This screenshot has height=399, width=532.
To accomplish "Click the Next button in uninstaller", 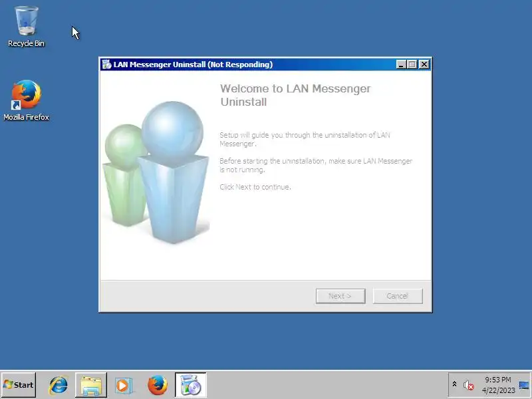I will pyautogui.click(x=340, y=296).
